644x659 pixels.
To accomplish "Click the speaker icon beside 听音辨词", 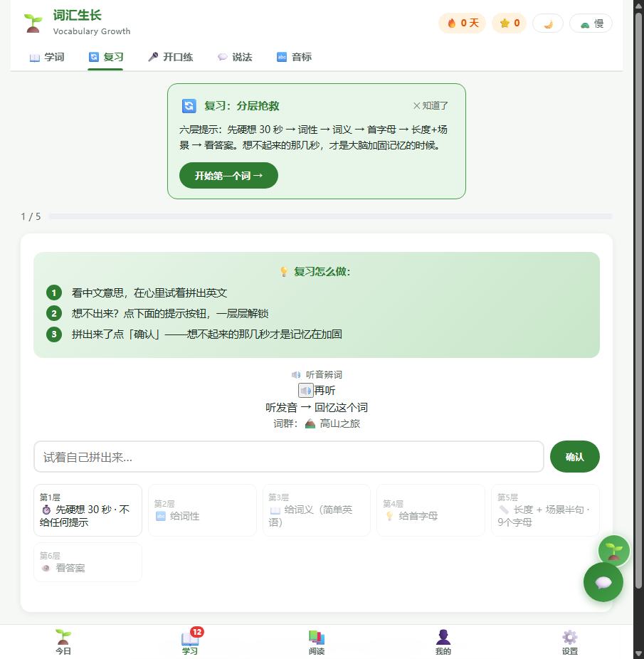I will pyautogui.click(x=296, y=374).
